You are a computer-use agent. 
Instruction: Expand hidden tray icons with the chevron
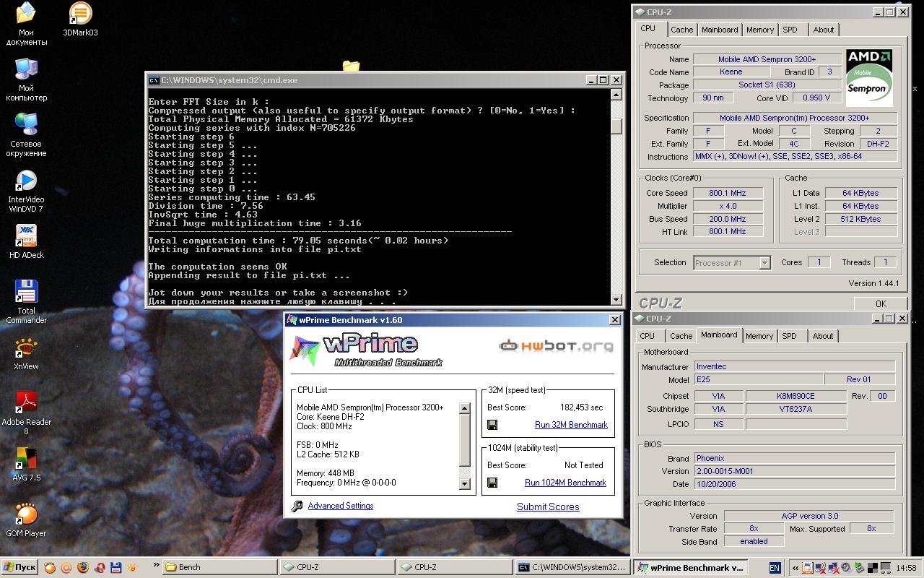click(796, 568)
